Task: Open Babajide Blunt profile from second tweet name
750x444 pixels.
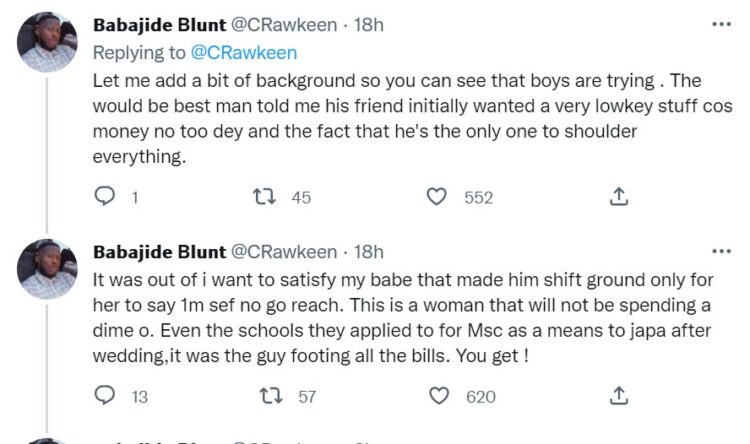Action: 159,251
